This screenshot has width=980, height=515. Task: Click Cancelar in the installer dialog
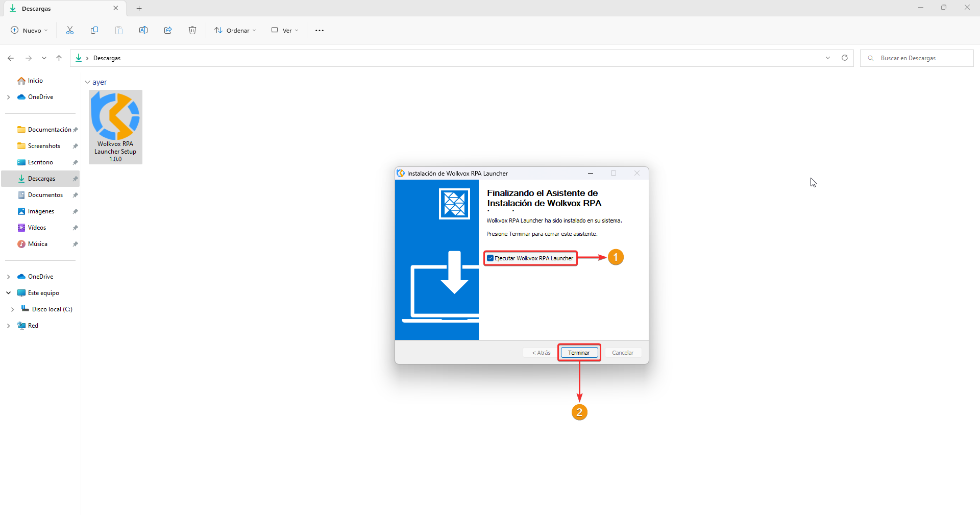pos(623,353)
